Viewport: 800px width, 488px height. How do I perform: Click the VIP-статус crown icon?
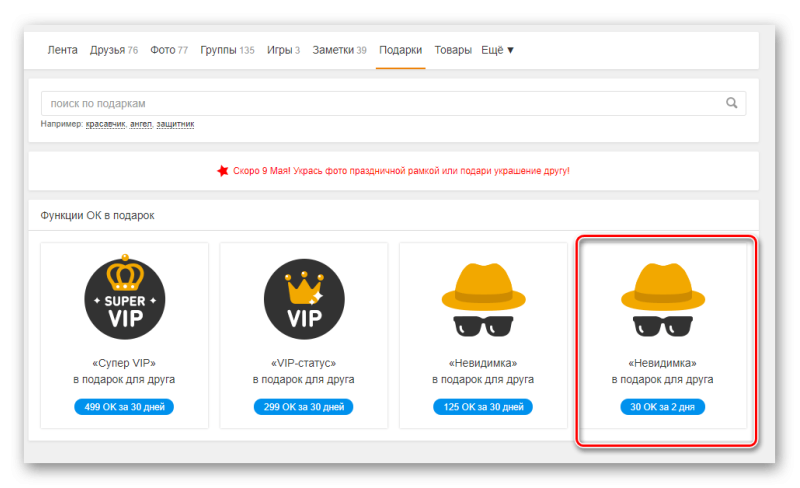pos(304,299)
